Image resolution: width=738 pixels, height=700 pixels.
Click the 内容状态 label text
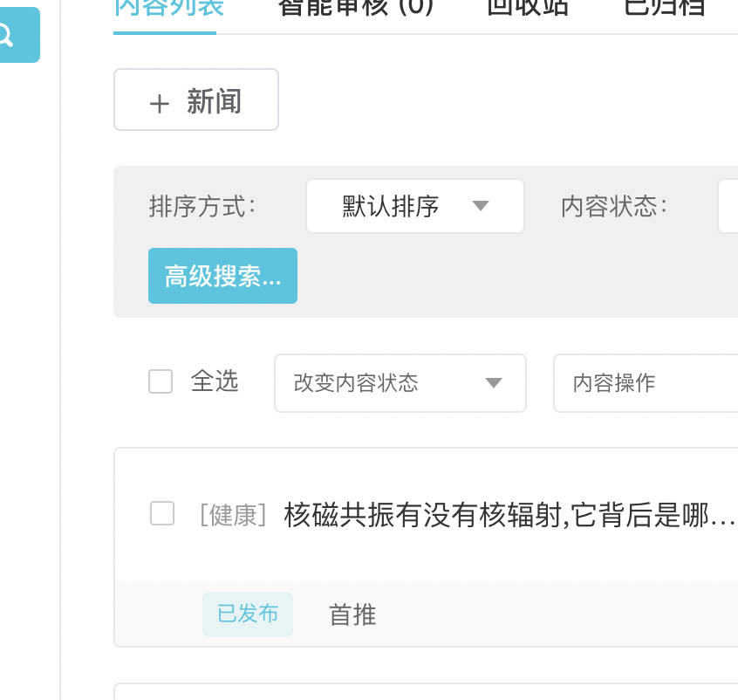click(x=614, y=207)
